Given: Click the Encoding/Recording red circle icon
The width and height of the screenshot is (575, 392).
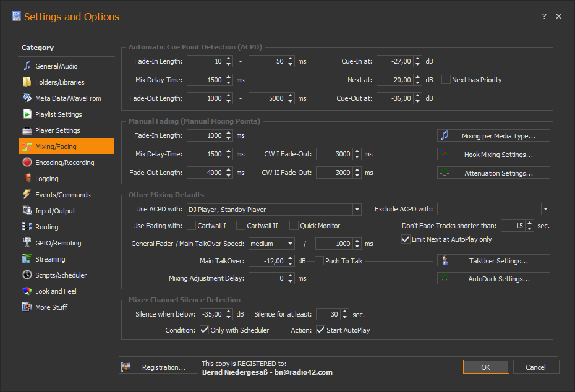Looking at the screenshot, I should [27, 163].
